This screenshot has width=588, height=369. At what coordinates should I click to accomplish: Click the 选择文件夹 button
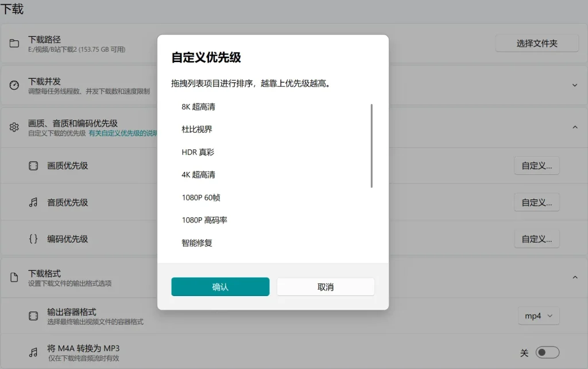[x=537, y=44]
